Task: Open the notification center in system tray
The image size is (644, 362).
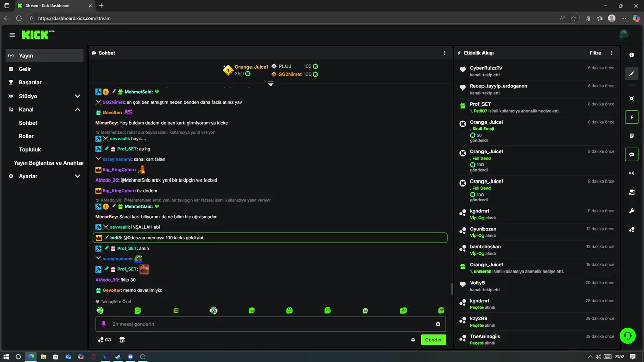Action: coord(632,357)
